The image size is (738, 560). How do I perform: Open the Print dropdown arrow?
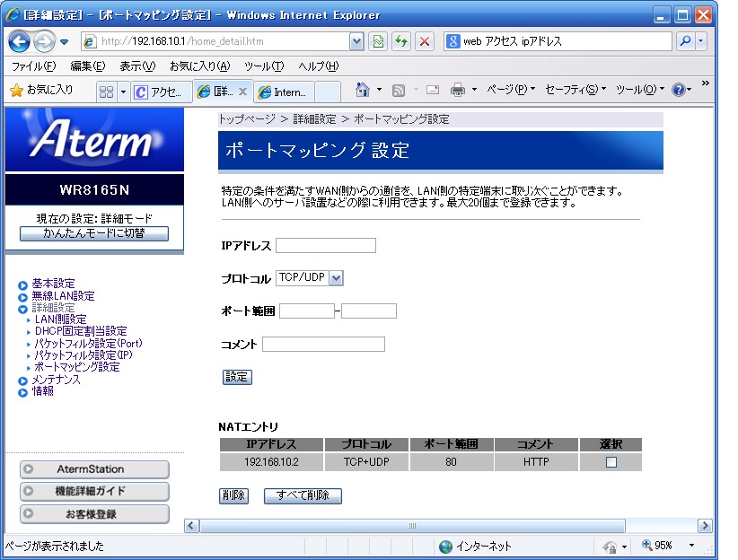(x=474, y=90)
